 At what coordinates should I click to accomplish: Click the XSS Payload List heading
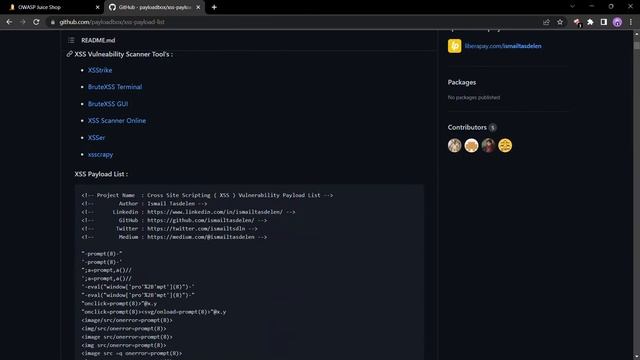(101, 174)
